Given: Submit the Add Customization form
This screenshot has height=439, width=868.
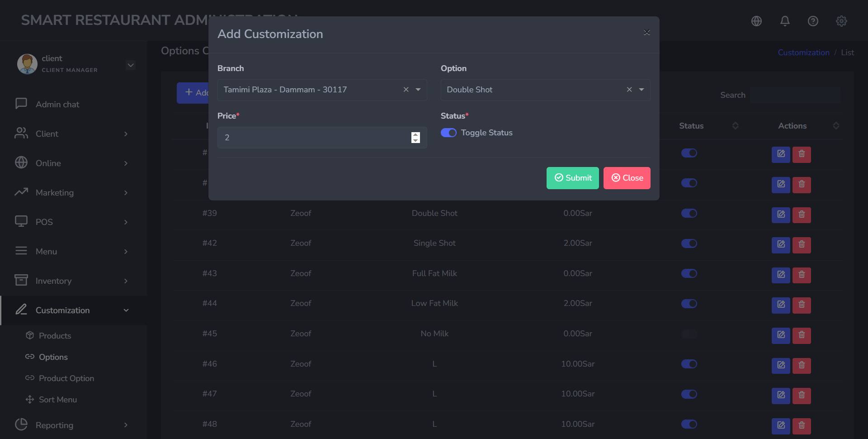Looking at the screenshot, I should click(x=572, y=178).
